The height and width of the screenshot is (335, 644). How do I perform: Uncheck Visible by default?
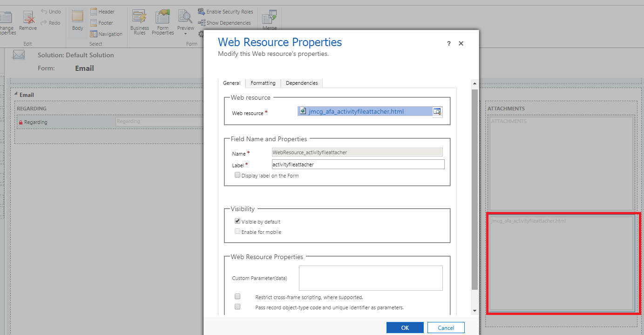click(x=237, y=221)
